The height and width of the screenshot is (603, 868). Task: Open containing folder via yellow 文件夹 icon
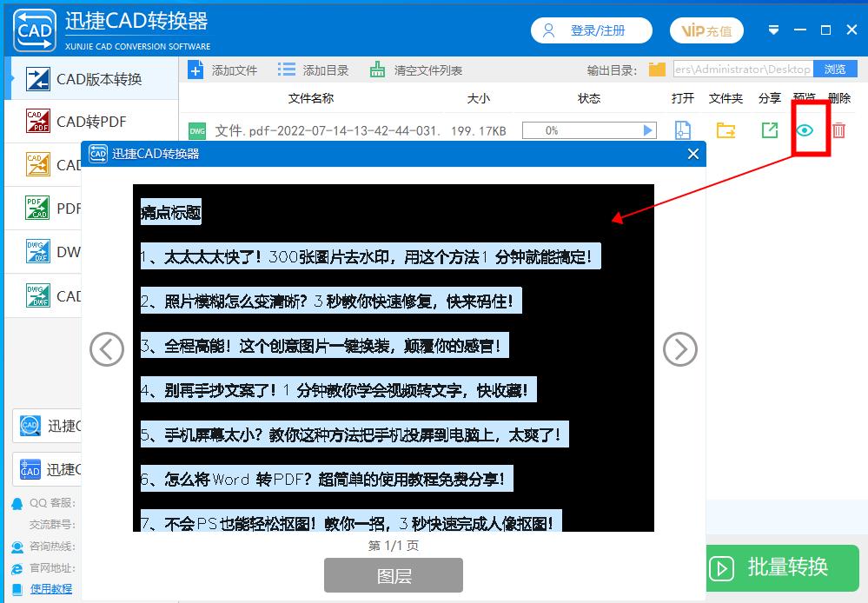pyautogui.click(x=725, y=129)
